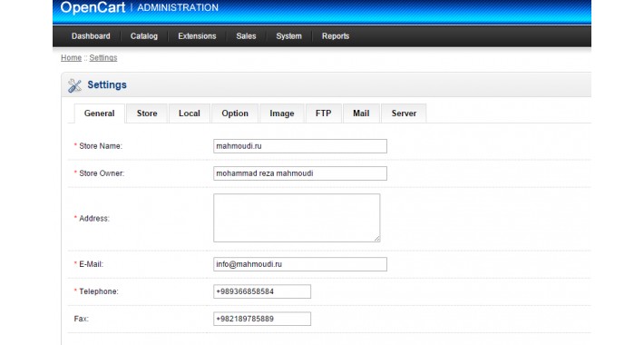
Task: Click the Address textarea resize handle
Action: pyautogui.click(x=376, y=239)
